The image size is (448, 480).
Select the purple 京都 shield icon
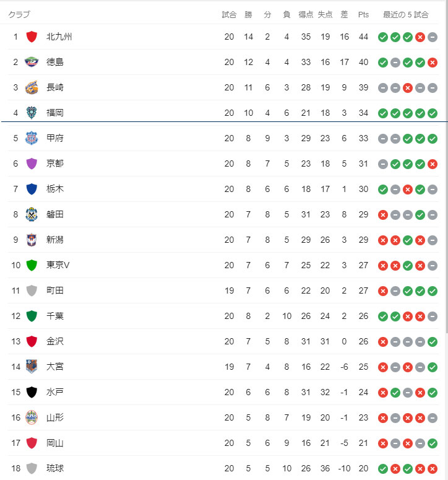point(32,164)
